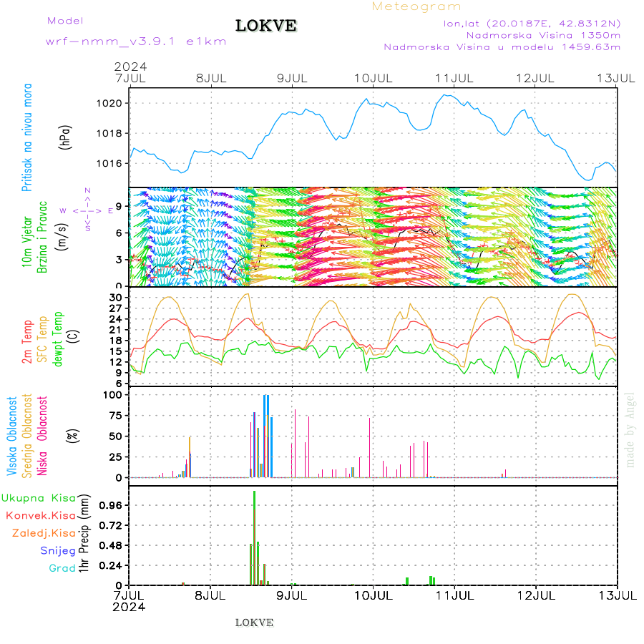
Task: Click the small "LOKVE" caption under the charts
Action: pos(254,623)
